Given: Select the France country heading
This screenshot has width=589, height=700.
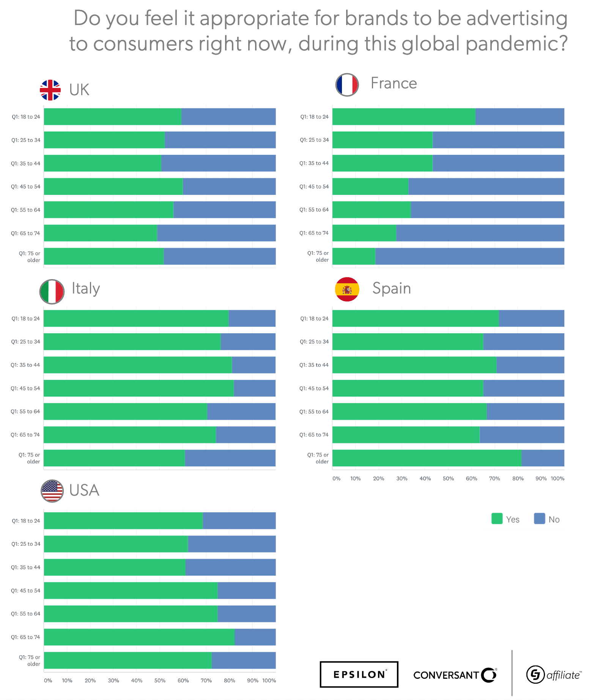Looking at the screenshot, I should pos(394,83).
